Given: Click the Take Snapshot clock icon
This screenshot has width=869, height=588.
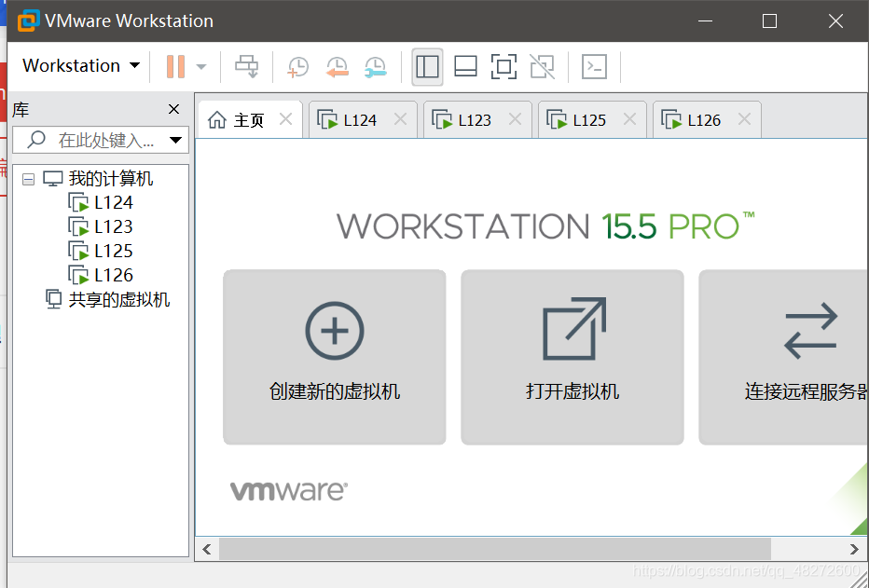Looking at the screenshot, I should tap(297, 67).
